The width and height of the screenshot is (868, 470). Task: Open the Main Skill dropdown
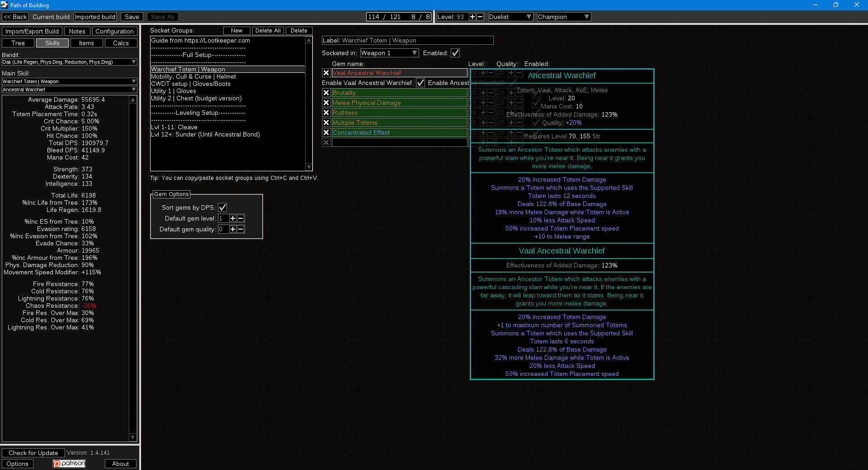click(70, 81)
